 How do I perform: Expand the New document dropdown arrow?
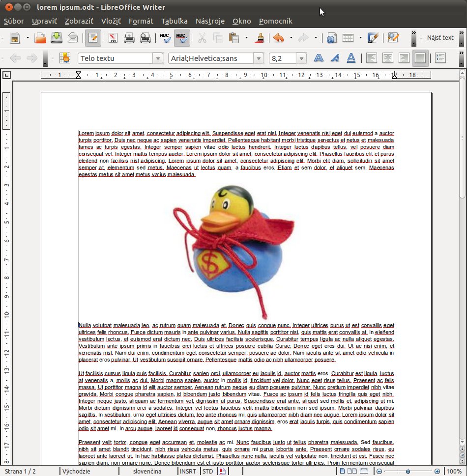point(28,38)
